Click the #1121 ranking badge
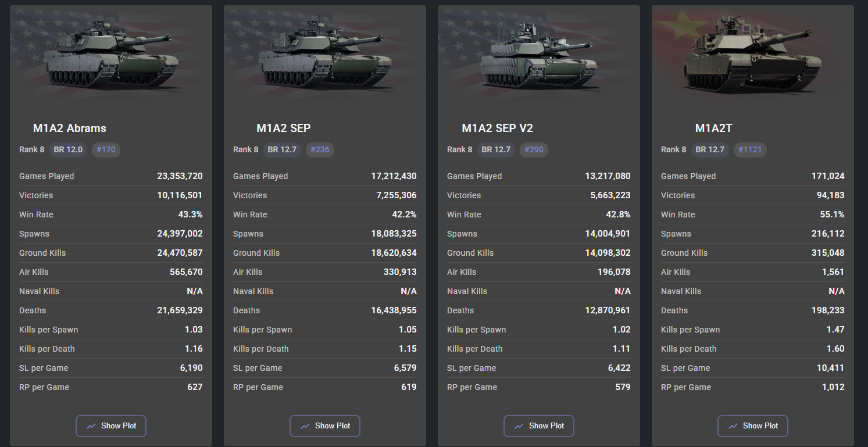868x447 pixels. tap(750, 150)
